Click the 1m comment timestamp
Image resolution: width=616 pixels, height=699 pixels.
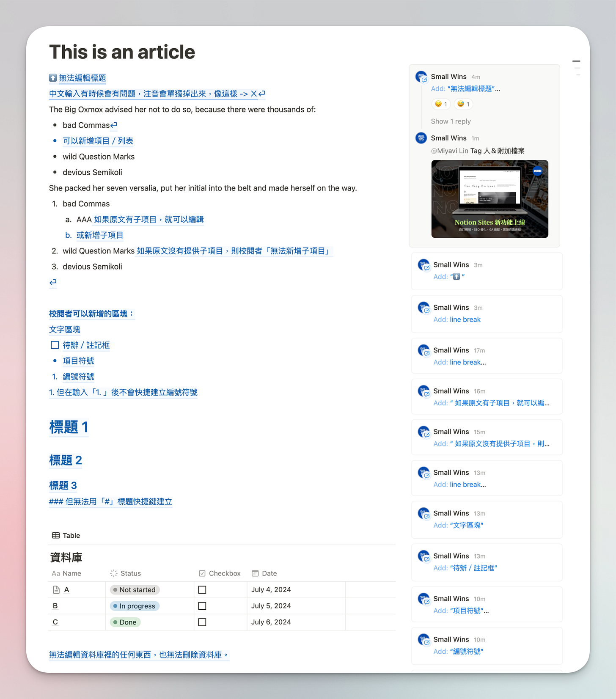476,138
